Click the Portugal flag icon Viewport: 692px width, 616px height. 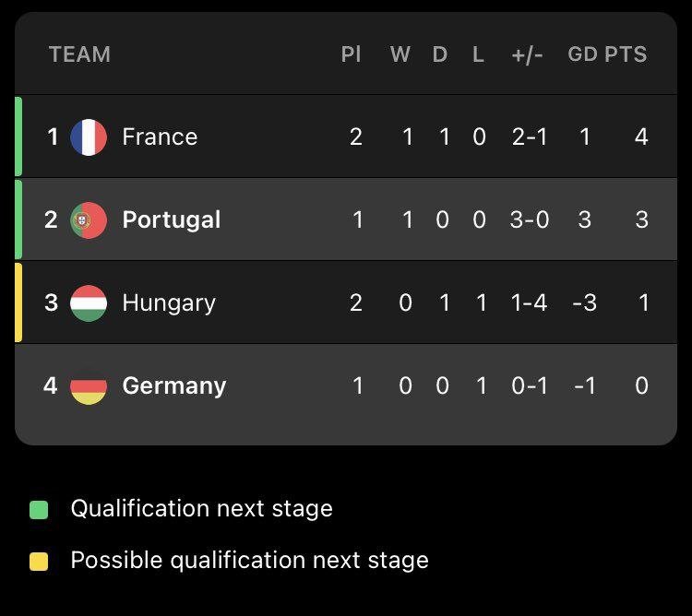coord(89,220)
